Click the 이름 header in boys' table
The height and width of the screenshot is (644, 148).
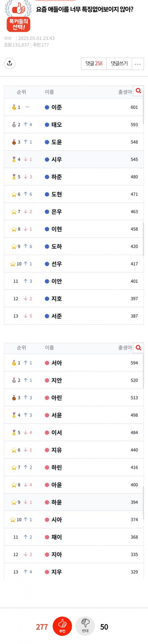point(49,92)
